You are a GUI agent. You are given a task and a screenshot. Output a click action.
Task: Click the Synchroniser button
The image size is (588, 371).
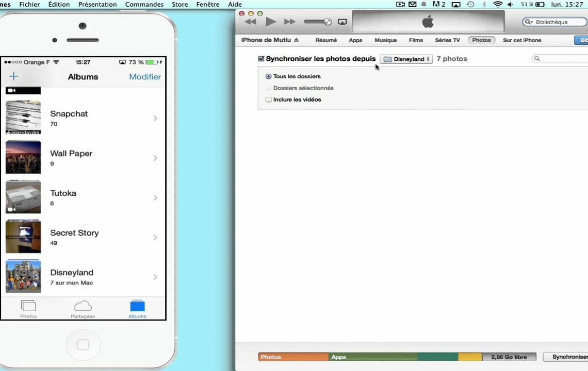pos(566,357)
